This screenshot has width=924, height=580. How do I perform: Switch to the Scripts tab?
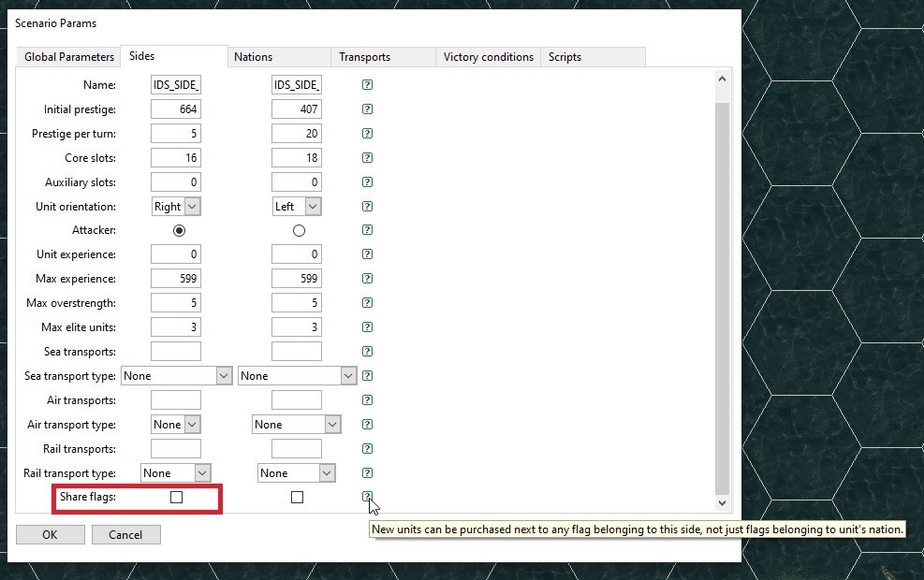pyautogui.click(x=593, y=57)
